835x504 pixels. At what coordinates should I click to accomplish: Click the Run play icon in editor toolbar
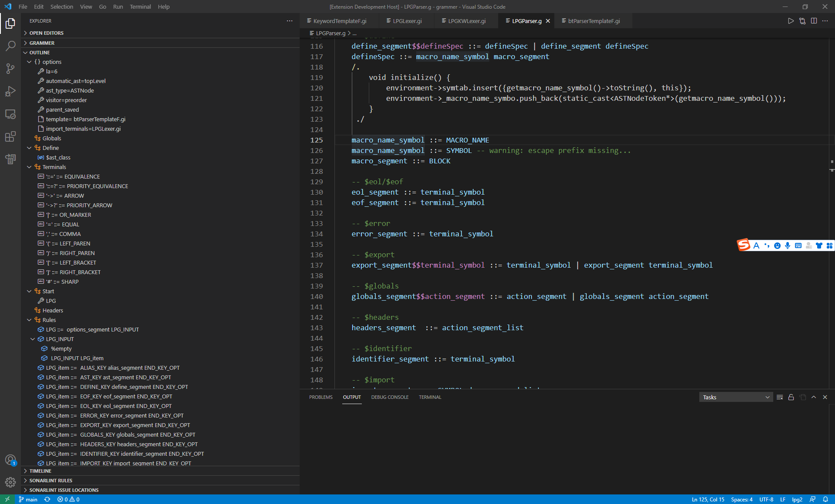coord(791,21)
